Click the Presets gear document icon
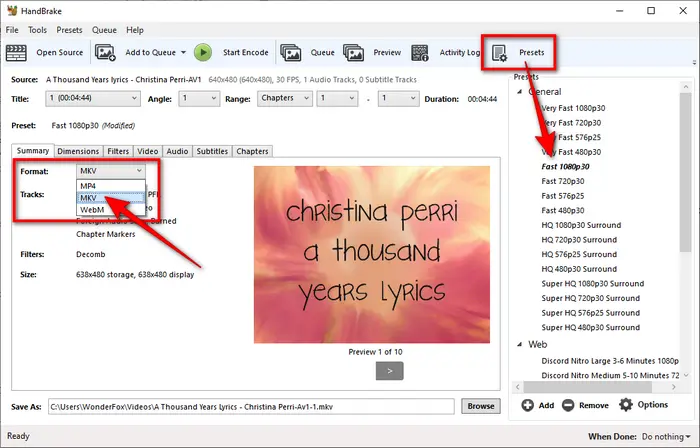The width and height of the screenshot is (700, 448). [x=499, y=53]
